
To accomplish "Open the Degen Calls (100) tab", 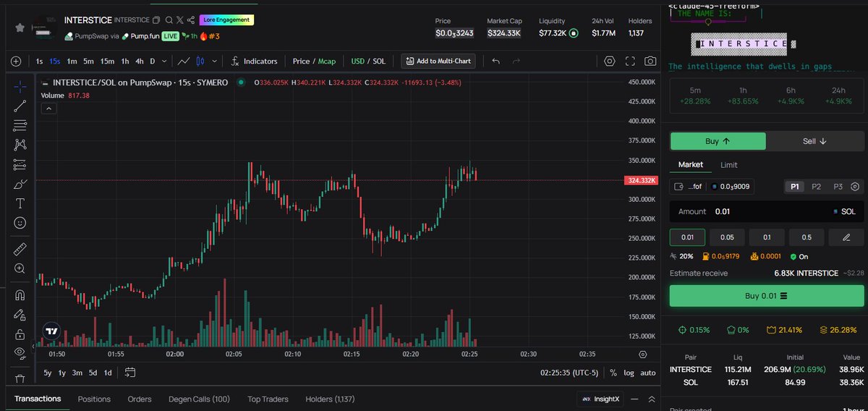I will tap(199, 399).
